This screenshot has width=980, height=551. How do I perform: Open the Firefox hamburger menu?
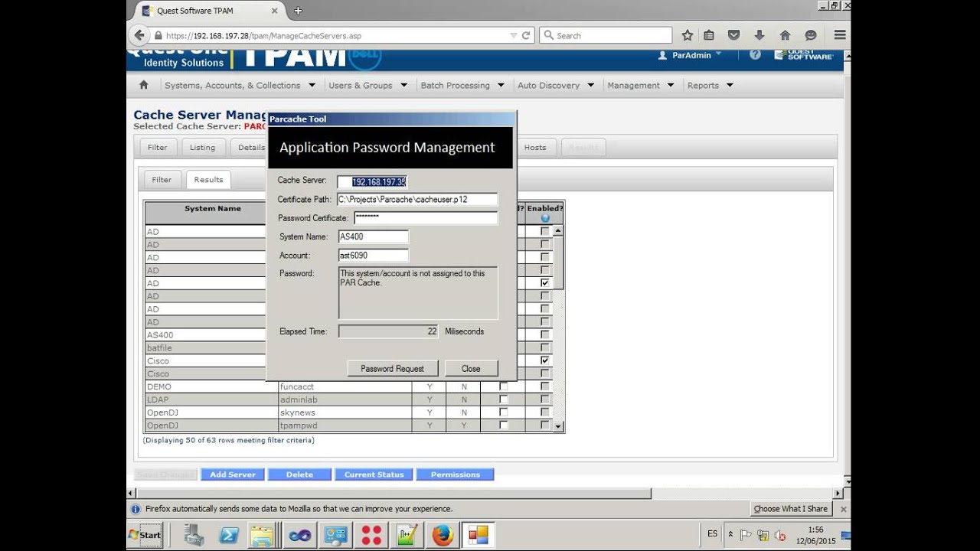click(x=840, y=35)
